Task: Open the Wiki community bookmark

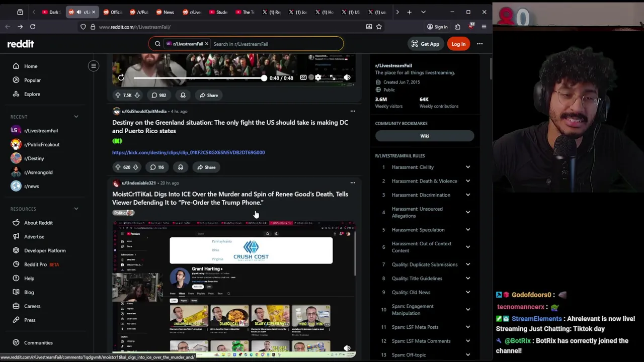Action: point(425,136)
